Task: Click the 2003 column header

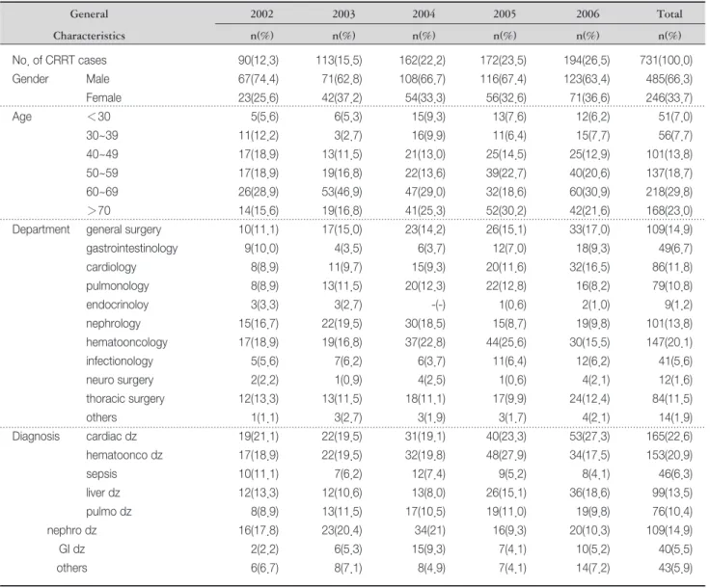Action: coord(343,14)
